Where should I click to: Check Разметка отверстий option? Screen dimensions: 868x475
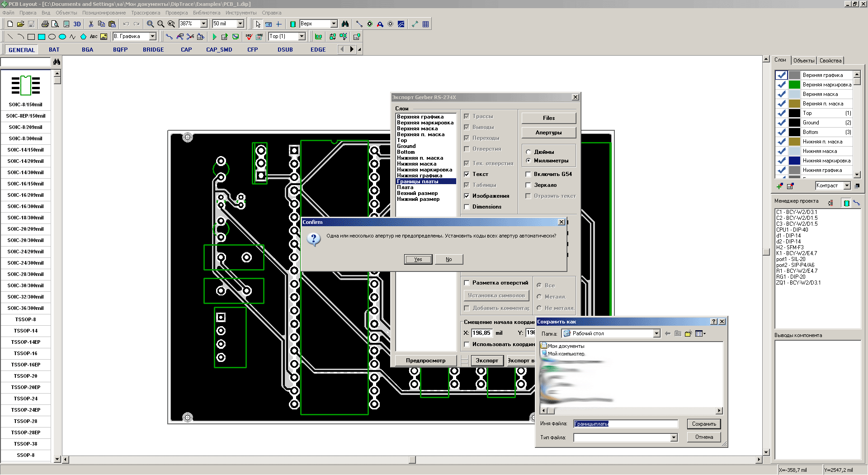pos(467,283)
